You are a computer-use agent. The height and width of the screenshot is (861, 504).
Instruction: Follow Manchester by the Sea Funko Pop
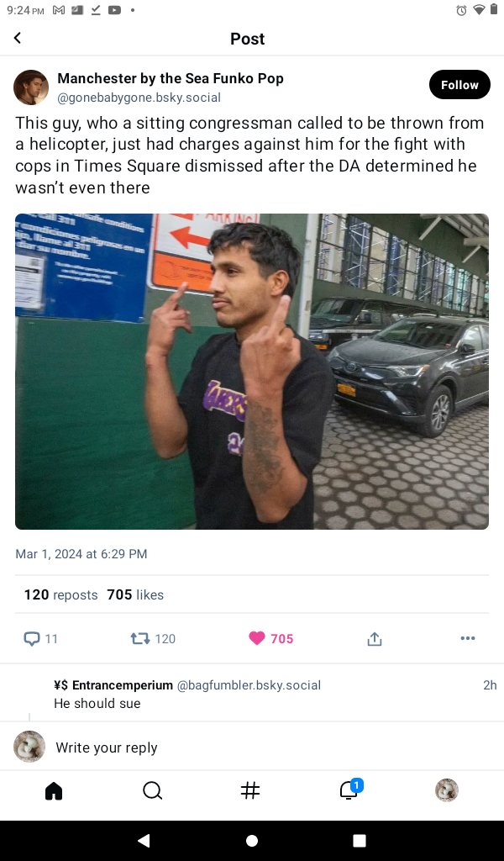tap(459, 85)
